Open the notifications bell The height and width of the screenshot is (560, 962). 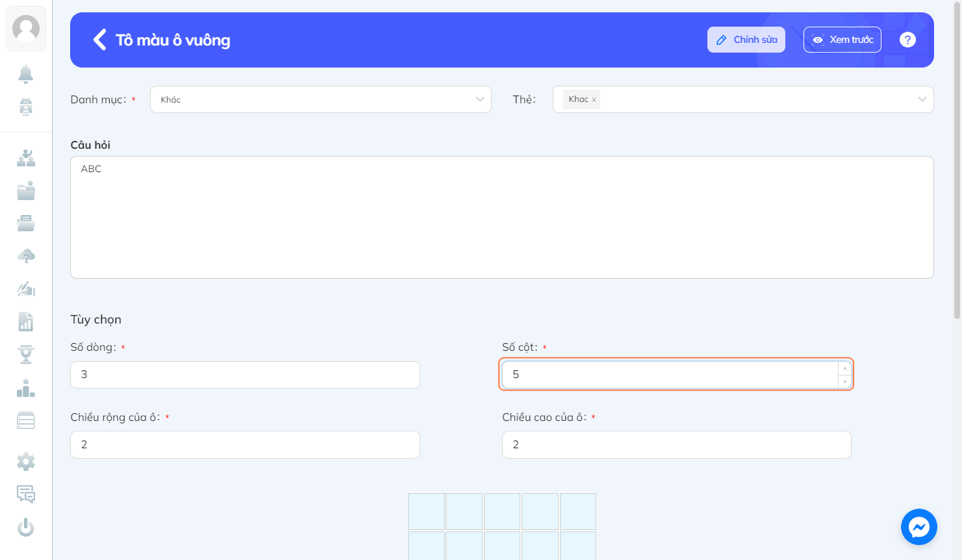[26, 74]
